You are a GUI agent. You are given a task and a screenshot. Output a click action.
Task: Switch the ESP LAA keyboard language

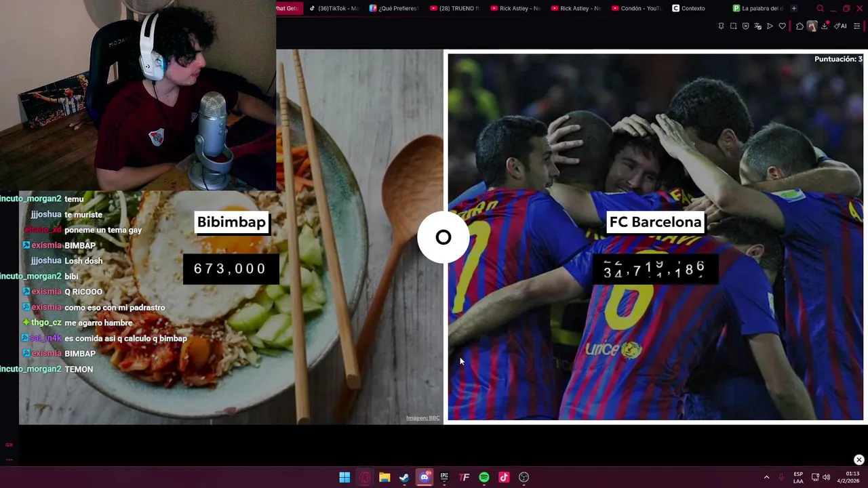point(798,477)
